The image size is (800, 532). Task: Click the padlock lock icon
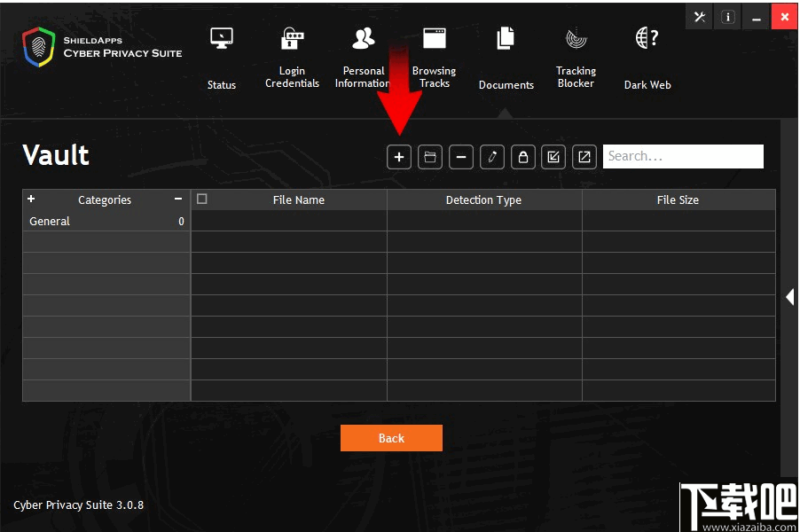523,157
